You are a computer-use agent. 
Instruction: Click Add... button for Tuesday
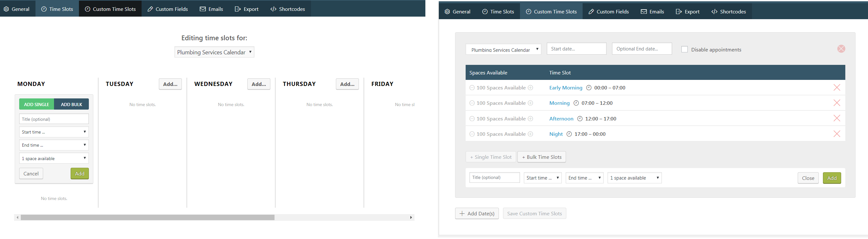[x=170, y=84]
